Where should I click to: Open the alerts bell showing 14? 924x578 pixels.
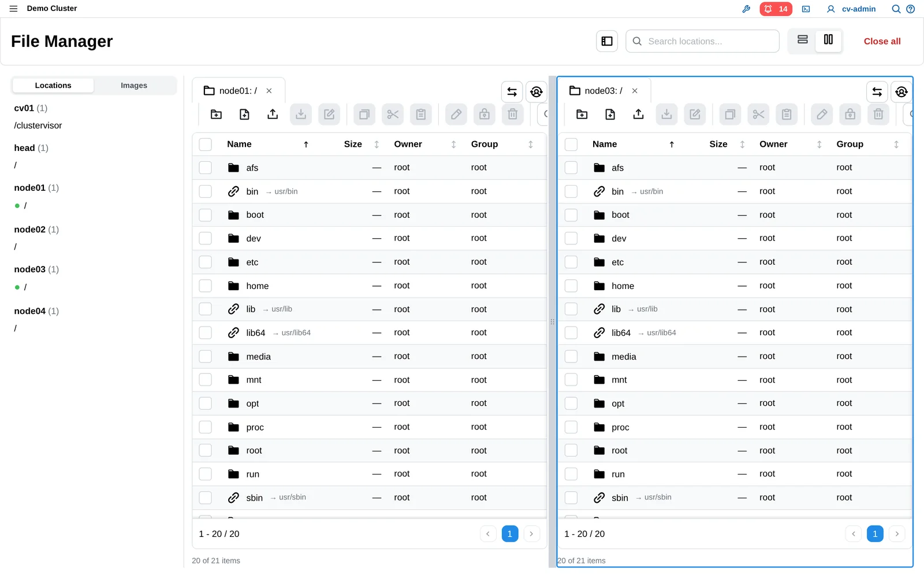776,9
